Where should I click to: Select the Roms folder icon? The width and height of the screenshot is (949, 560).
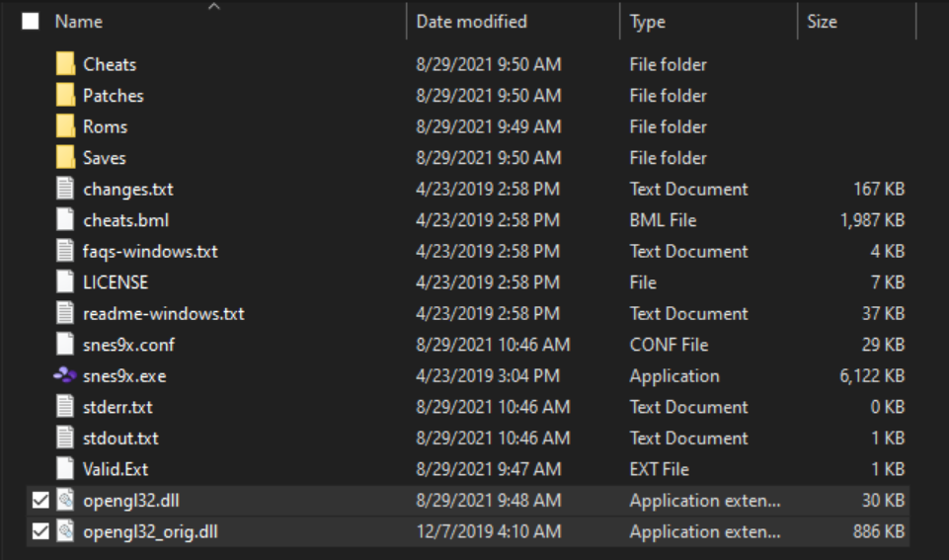65,125
